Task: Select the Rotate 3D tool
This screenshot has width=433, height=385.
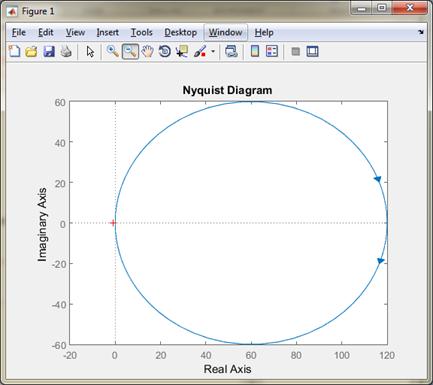Action: pyautogui.click(x=165, y=51)
